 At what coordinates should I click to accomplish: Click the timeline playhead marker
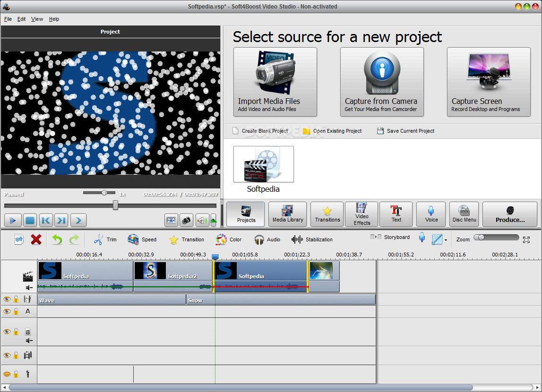coord(215,257)
